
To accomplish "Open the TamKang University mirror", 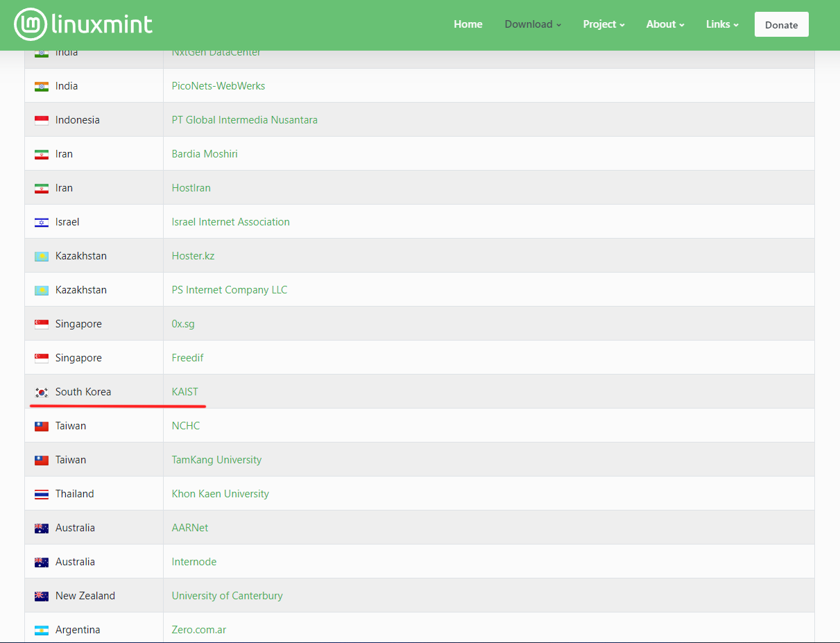I will pos(217,460).
